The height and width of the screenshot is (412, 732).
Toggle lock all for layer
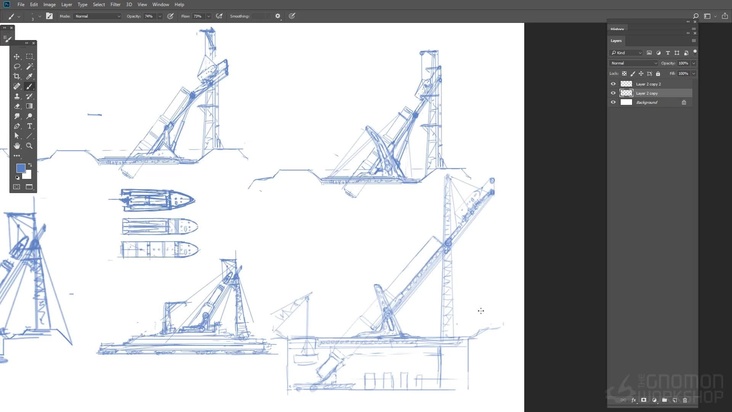tap(658, 74)
